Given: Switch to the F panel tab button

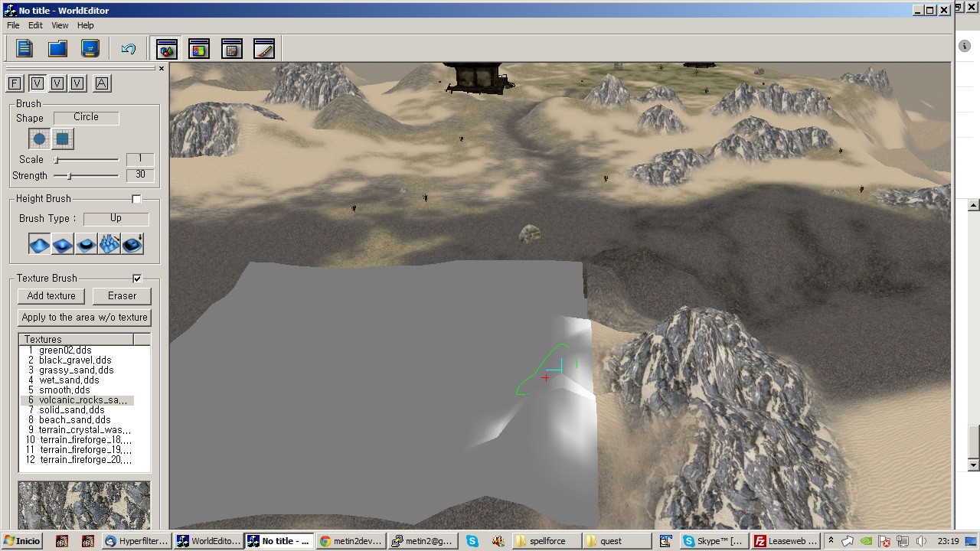Looking at the screenshot, I should pos(15,83).
